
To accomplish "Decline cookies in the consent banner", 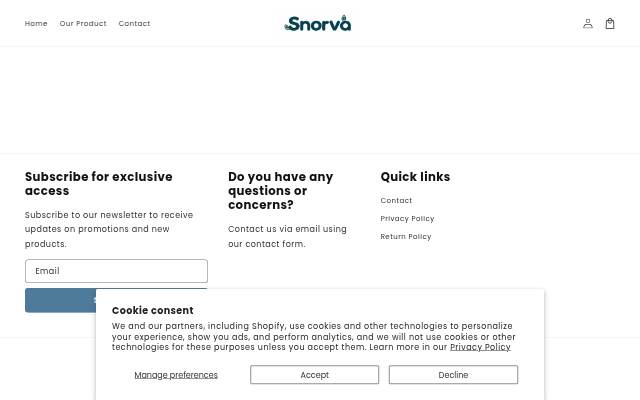I will click(x=453, y=375).
